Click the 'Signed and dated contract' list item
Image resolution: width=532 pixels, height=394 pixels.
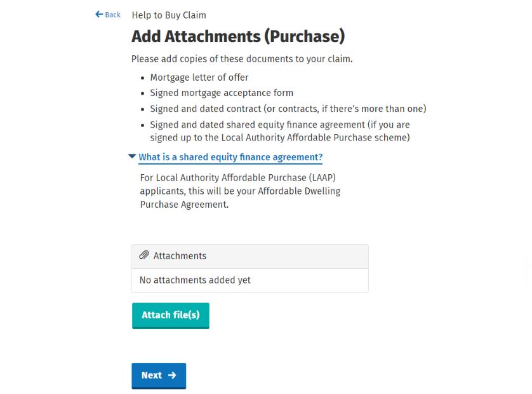[x=288, y=109]
